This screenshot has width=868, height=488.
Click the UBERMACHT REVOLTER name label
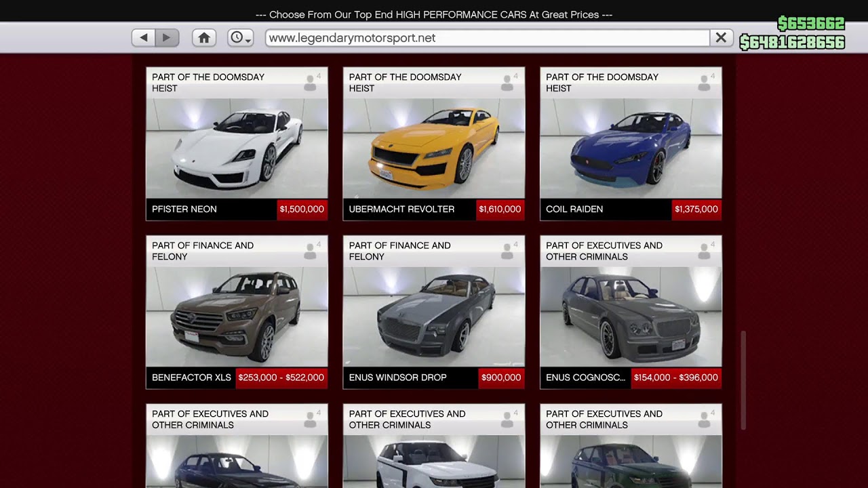(x=401, y=209)
